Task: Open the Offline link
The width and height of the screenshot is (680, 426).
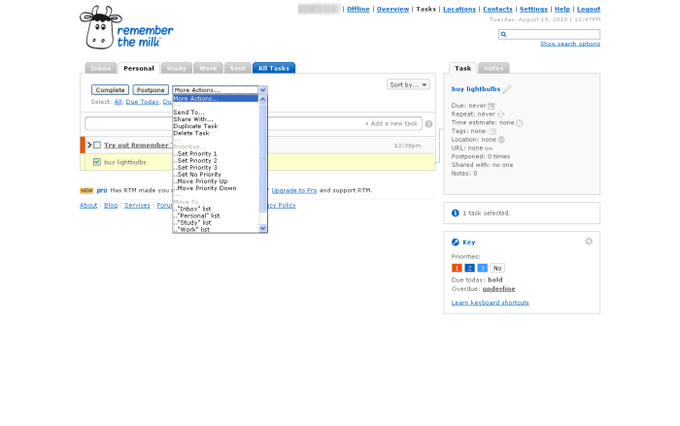Action: [x=358, y=9]
